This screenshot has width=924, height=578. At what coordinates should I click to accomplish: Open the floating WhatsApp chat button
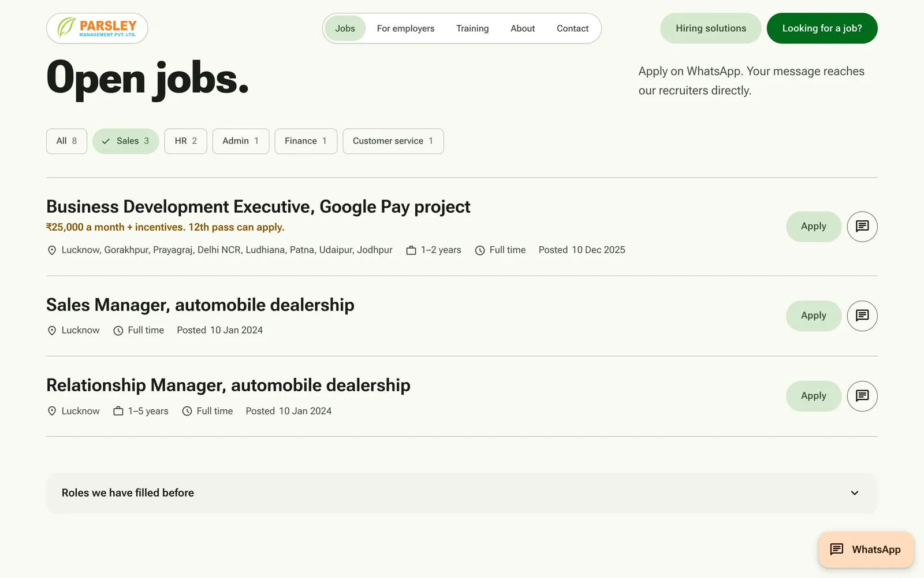click(x=866, y=549)
